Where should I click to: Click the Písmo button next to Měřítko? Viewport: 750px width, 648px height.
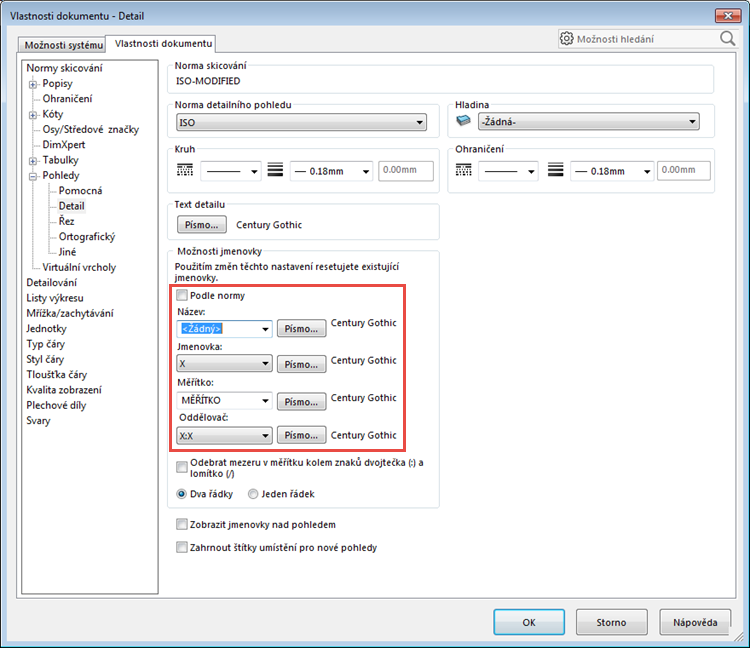301,402
